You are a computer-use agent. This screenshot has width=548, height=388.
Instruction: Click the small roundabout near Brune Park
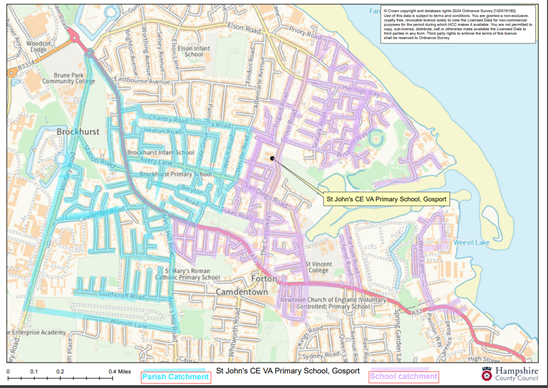click(89, 53)
